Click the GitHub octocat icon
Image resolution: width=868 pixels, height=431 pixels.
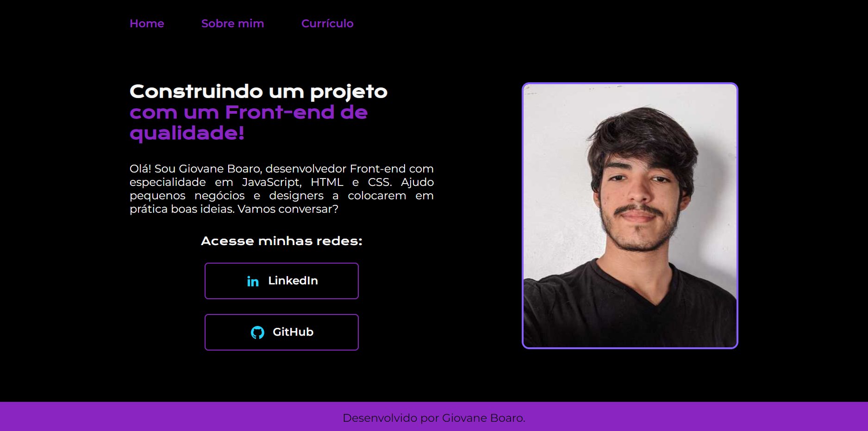pos(257,332)
